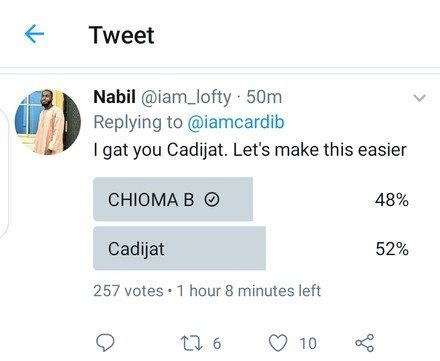Click the 50m timestamp
440x361 pixels.
pyautogui.click(x=264, y=97)
